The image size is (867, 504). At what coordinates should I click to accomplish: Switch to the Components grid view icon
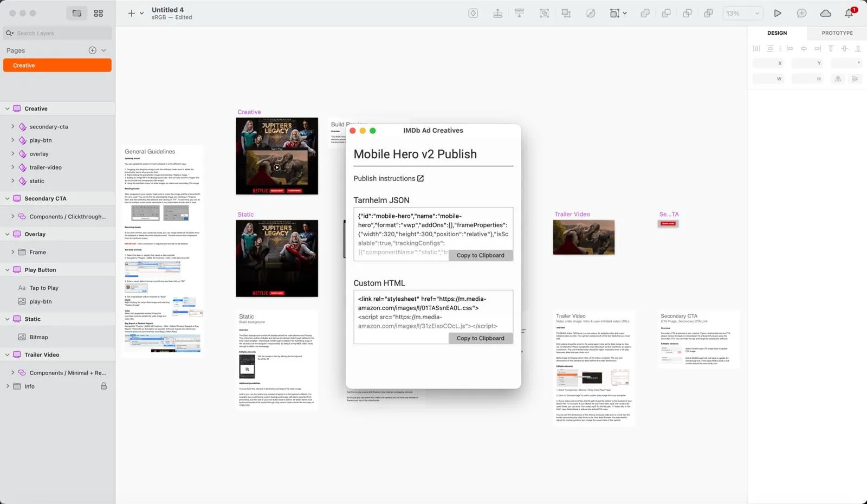[98, 13]
